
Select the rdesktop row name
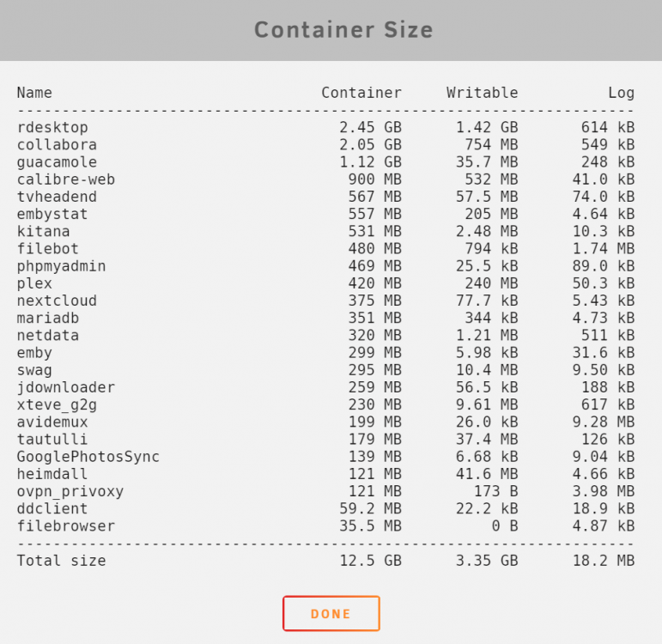click(52, 128)
